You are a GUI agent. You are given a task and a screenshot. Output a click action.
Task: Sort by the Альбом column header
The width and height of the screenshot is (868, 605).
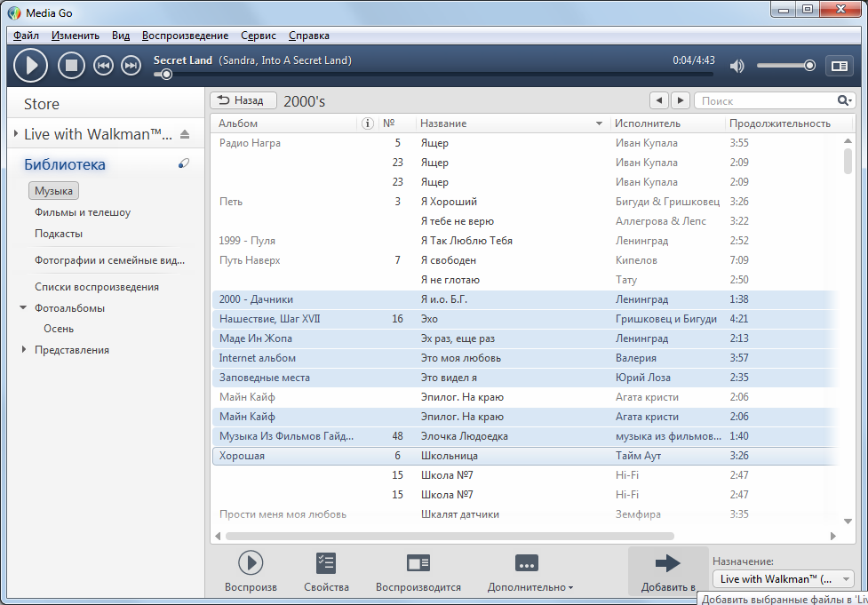[x=238, y=123]
